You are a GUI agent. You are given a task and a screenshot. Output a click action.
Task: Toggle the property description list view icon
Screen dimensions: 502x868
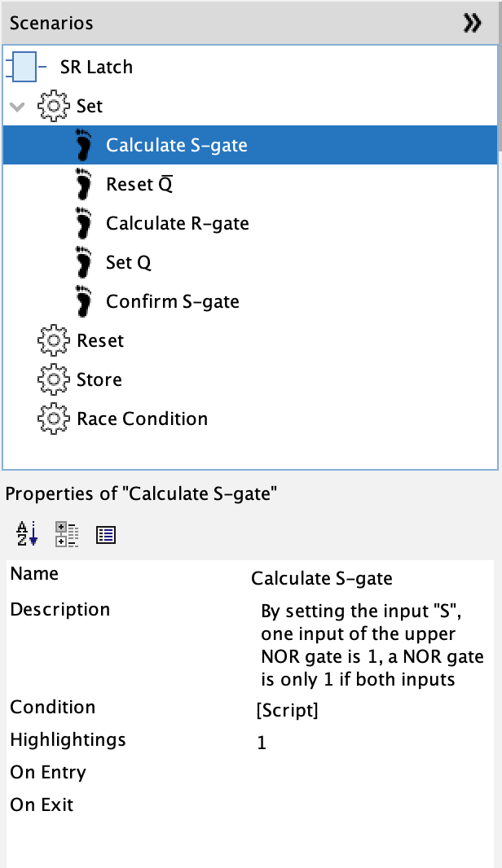[x=106, y=534]
